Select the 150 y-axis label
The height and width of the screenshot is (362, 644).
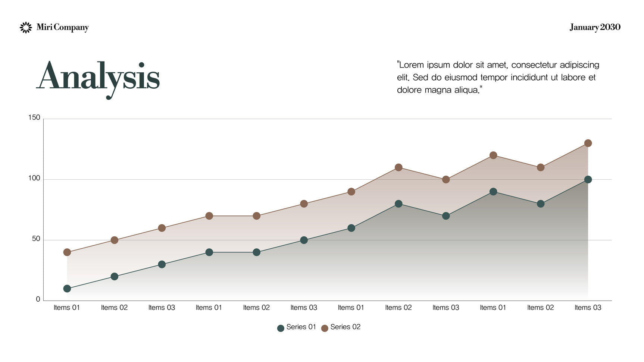(34, 117)
